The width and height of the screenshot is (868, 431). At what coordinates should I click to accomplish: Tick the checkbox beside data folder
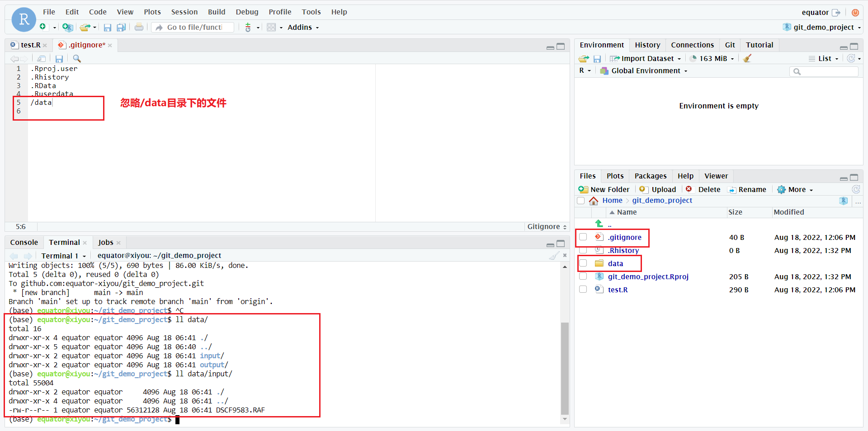coord(583,263)
